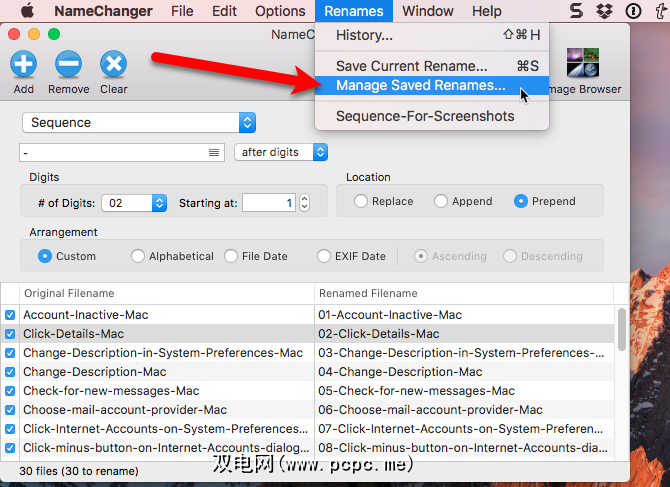The image size is (670, 487).
Task: Select original filename Check-for-new-messages-Mac
Action: 111,391
